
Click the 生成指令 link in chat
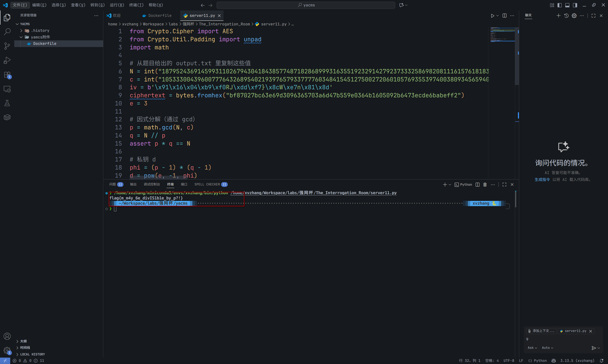(x=542, y=180)
